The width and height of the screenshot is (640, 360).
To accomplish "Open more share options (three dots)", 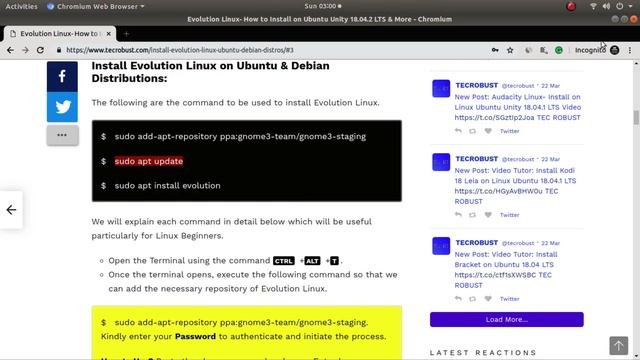I will [62, 135].
